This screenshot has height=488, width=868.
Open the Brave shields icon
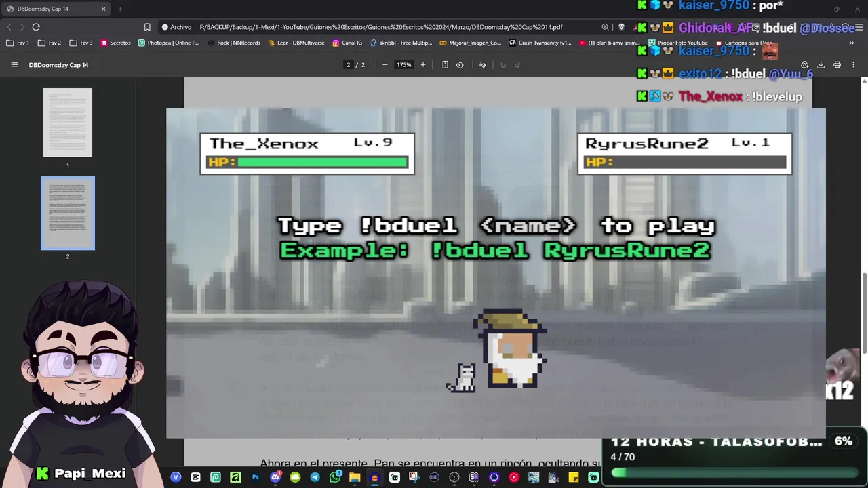[621, 27]
